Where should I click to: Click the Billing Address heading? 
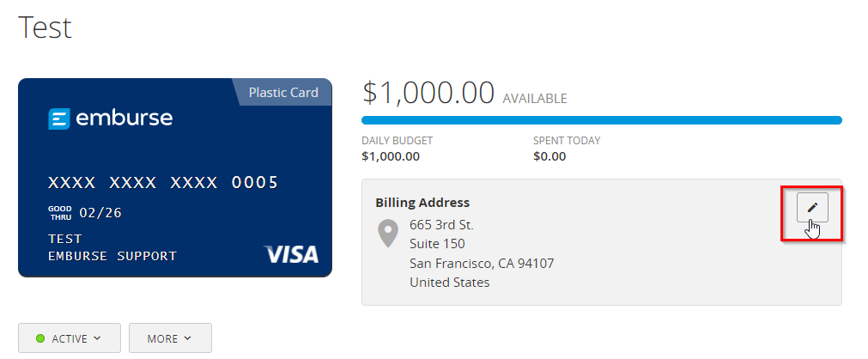[422, 203]
